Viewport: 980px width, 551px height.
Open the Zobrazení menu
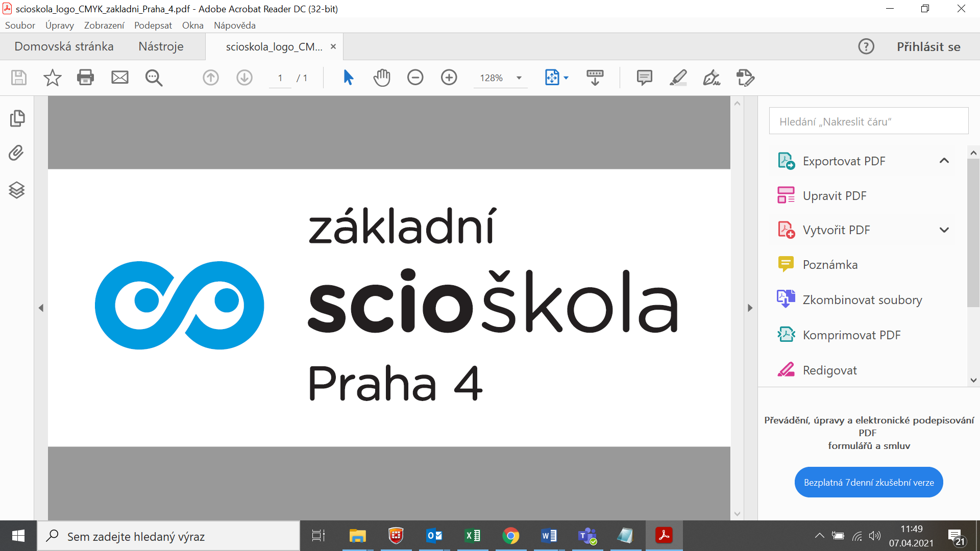pyautogui.click(x=104, y=25)
